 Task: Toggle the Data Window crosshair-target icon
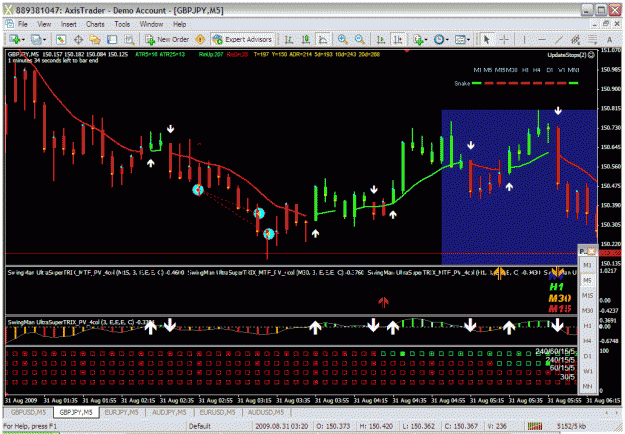[x=78, y=39]
